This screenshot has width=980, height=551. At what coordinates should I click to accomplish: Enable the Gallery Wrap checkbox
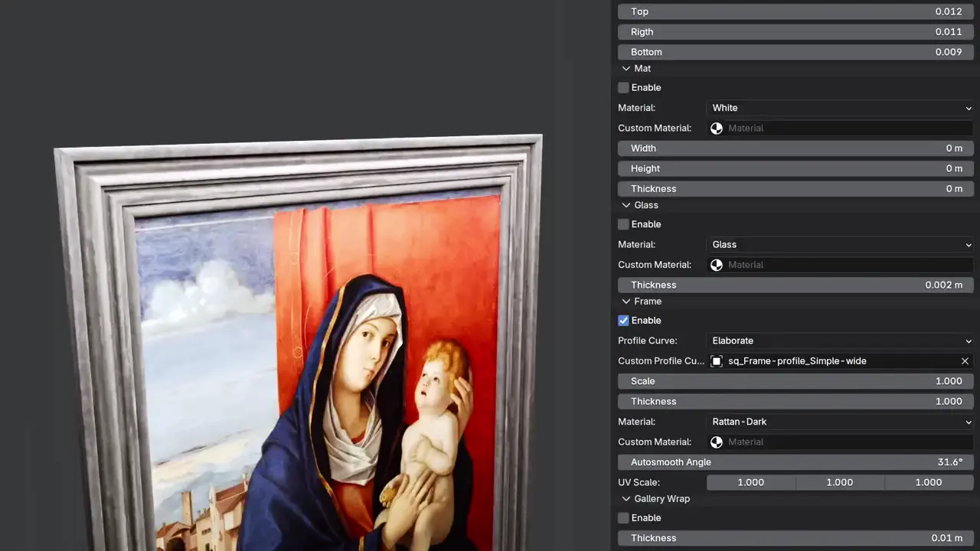click(x=623, y=518)
